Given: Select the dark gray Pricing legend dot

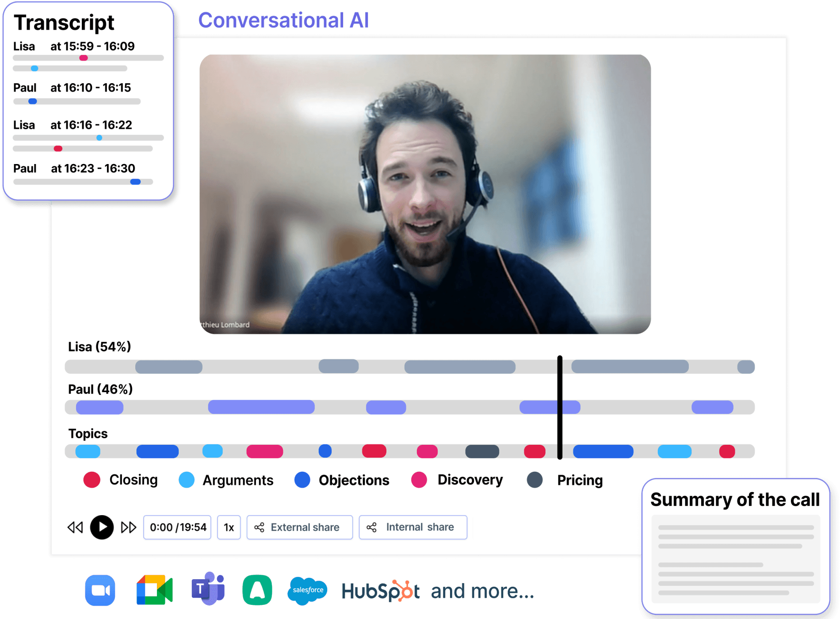Looking at the screenshot, I should point(535,480).
